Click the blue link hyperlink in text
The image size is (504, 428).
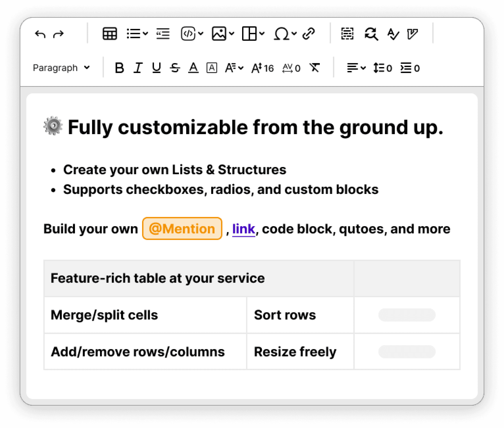(x=244, y=229)
